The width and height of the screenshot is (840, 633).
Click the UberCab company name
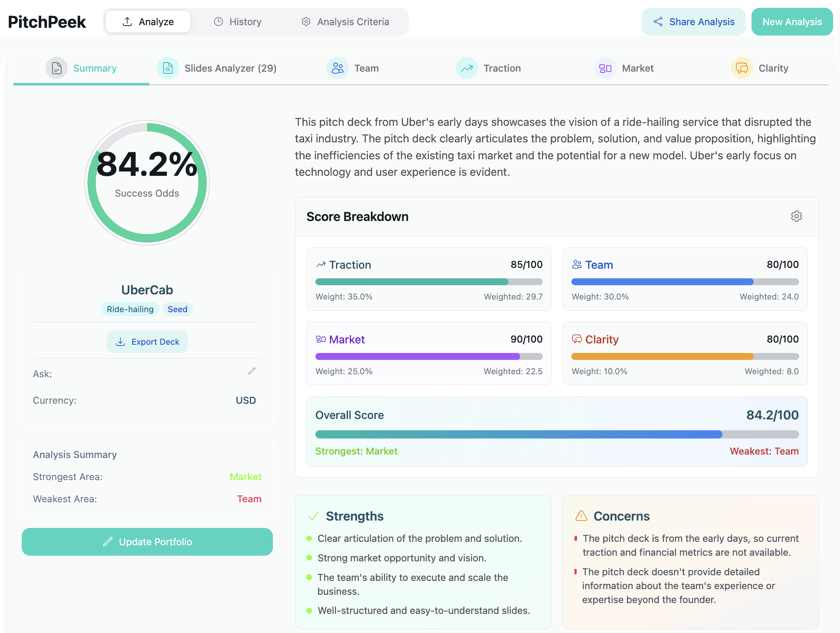tap(147, 290)
